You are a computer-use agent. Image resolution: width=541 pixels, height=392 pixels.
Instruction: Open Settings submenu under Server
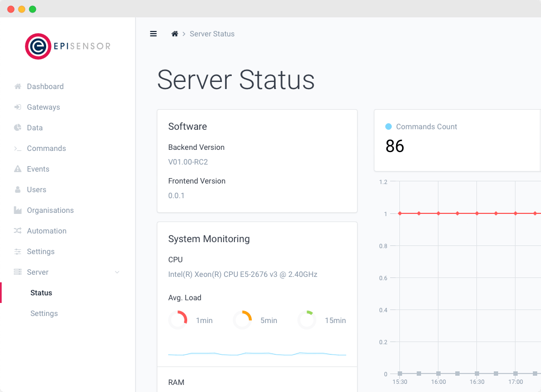pos(44,313)
